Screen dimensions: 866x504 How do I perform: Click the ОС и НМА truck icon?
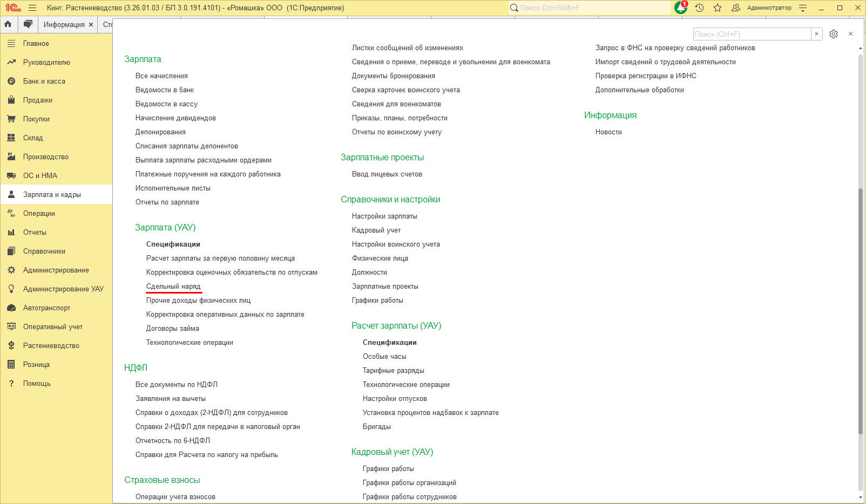pyautogui.click(x=11, y=175)
